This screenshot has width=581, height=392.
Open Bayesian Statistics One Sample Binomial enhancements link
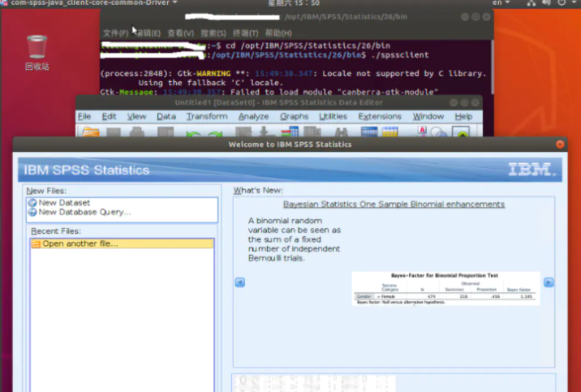[x=394, y=205]
